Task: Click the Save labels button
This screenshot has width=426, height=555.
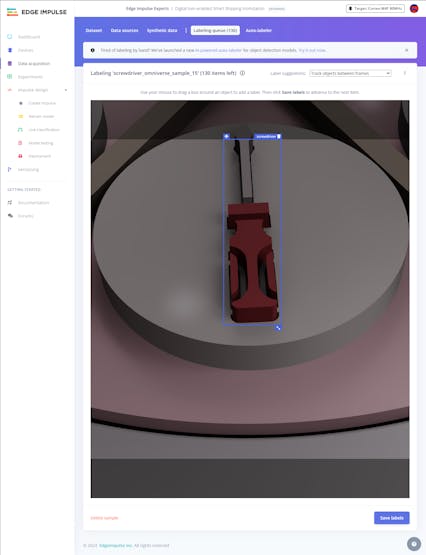Action: tap(392, 518)
